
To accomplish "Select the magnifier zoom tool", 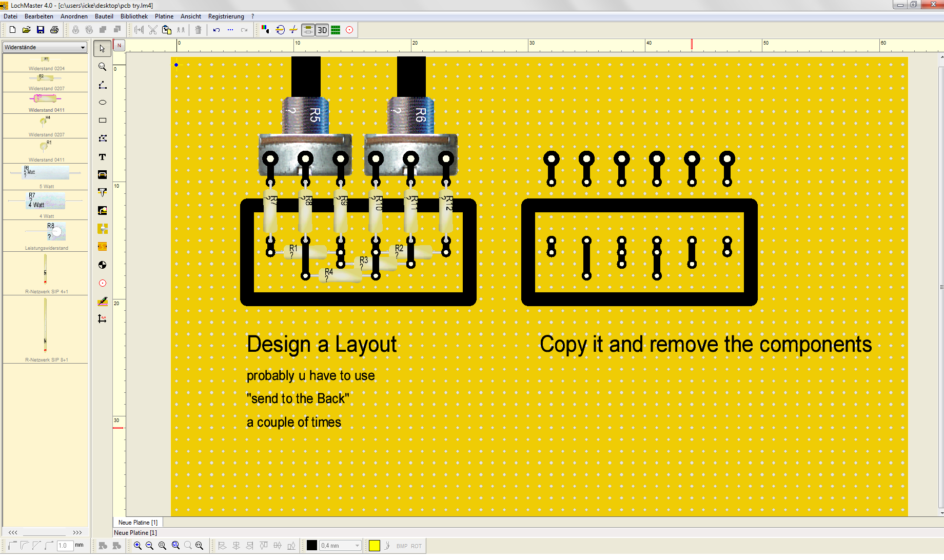I will [102, 67].
